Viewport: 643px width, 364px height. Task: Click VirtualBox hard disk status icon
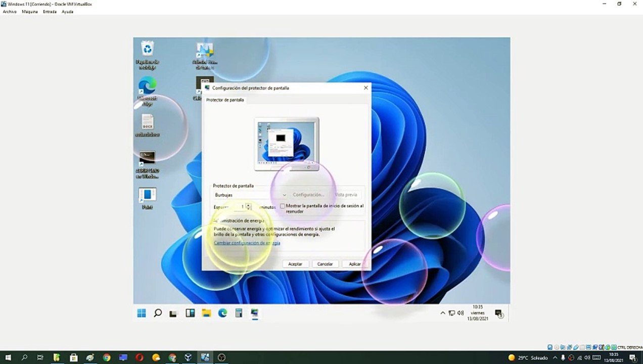pyautogui.click(x=550, y=347)
